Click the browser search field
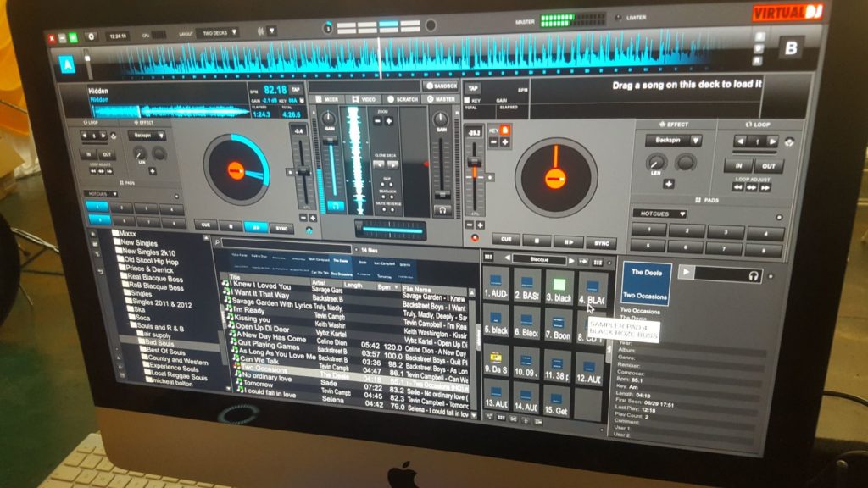This screenshot has height=488, width=868. [x=287, y=245]
